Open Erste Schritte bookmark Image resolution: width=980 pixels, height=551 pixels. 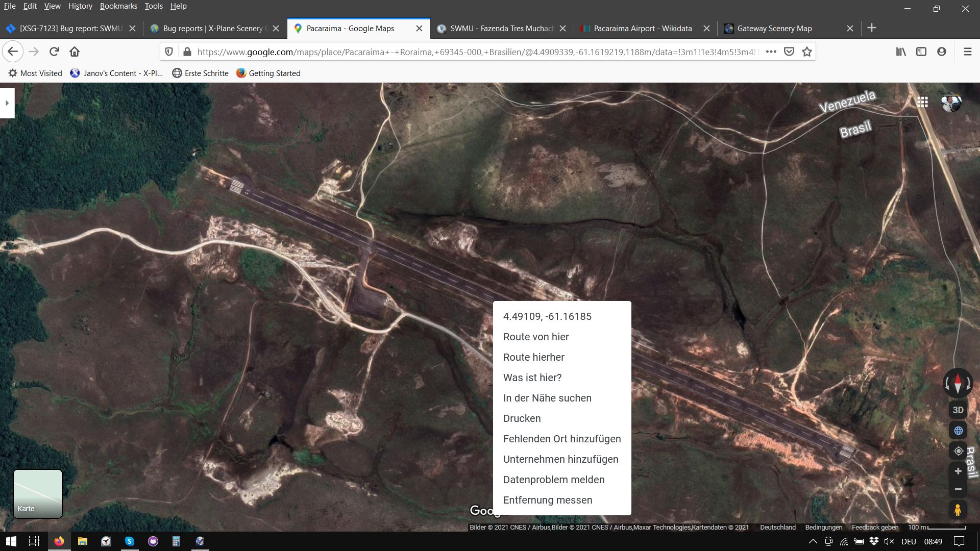(x=201, y=73)
